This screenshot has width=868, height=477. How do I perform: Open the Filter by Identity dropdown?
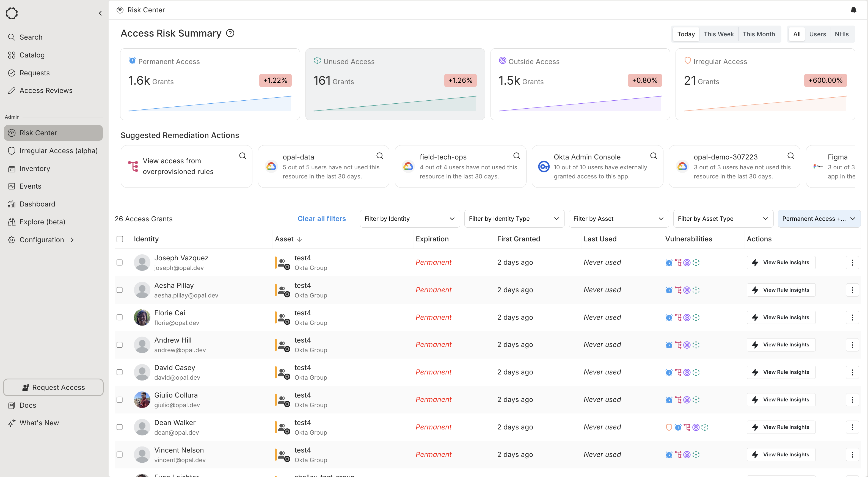409,219
